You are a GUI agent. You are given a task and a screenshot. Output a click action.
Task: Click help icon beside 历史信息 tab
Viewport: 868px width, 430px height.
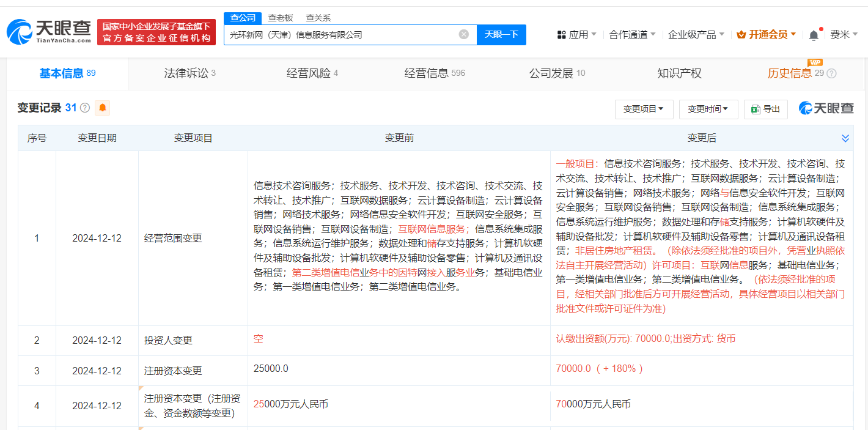[x=831, y=74]
